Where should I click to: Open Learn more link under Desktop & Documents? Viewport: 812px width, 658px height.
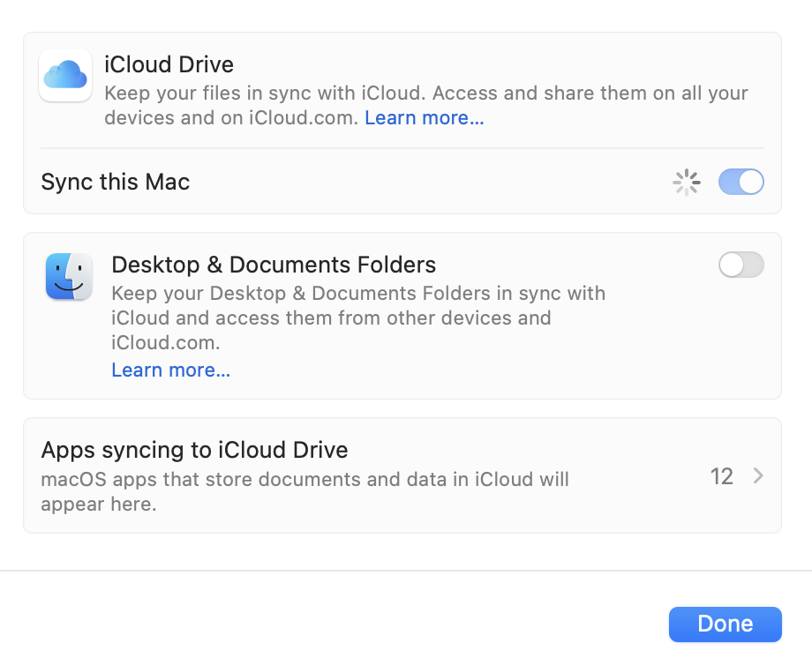tap(170, 370)
